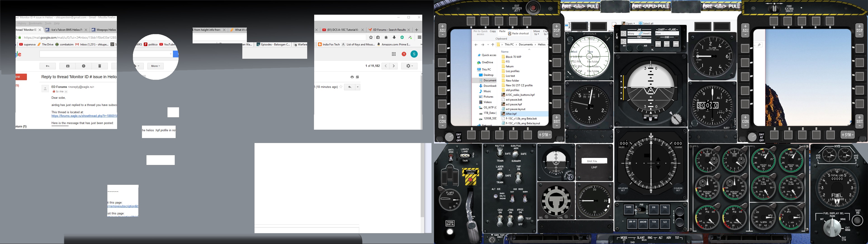Open Google apps grid icon
868x244 pixels.
(x=394, y=54)
